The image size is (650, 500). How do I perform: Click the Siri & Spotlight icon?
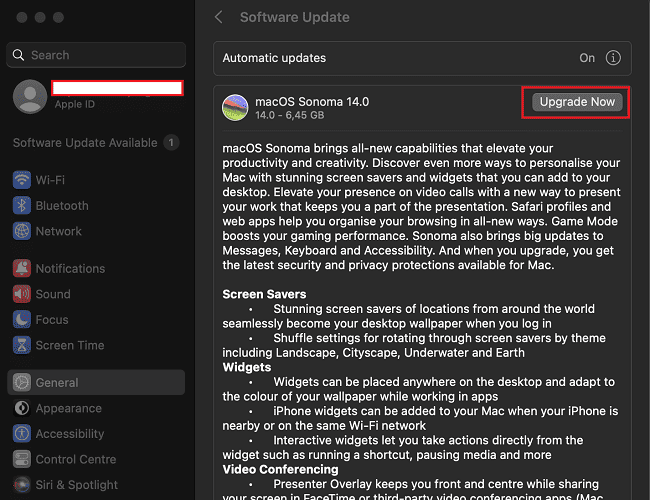22,485
